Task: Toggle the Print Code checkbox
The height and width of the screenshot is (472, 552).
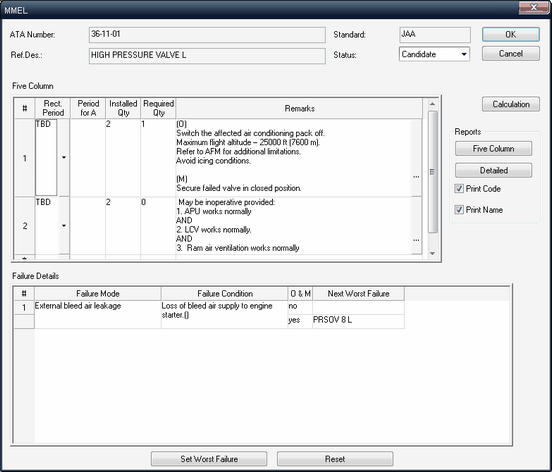Action: tap(459, 189)
